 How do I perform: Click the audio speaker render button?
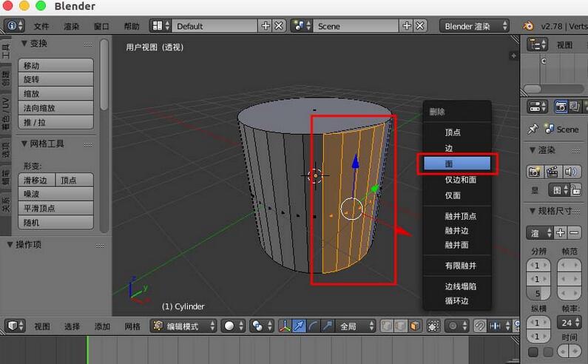tap(571, 172)
